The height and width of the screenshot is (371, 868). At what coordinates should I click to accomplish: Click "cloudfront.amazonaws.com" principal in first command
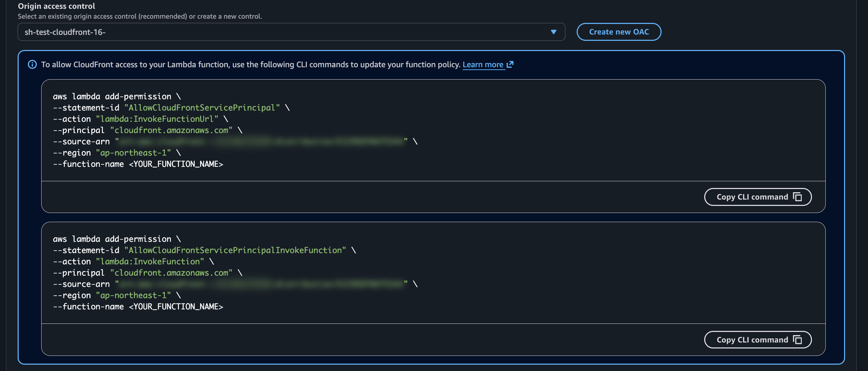pyautogui.click(x=172, y=130)
